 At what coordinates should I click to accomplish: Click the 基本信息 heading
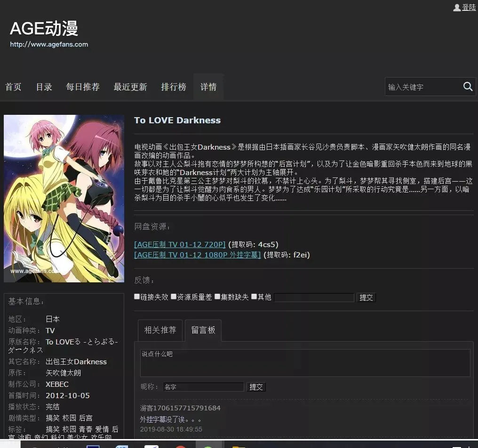click(26, 302)
